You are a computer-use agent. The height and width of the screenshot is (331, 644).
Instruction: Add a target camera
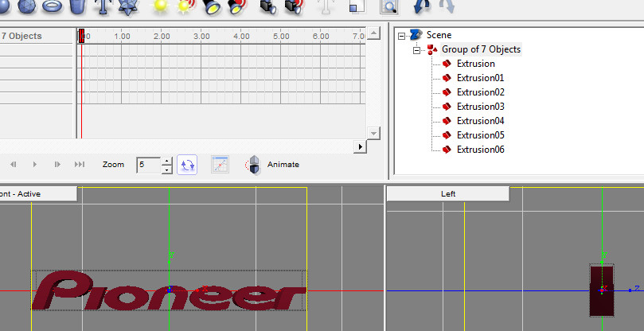(294, 7)
